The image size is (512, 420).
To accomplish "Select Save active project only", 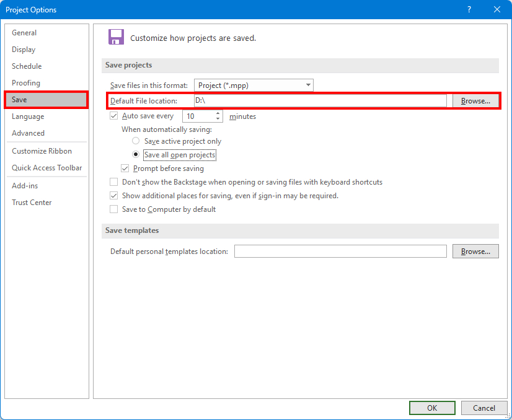I will tap(135, 141).
